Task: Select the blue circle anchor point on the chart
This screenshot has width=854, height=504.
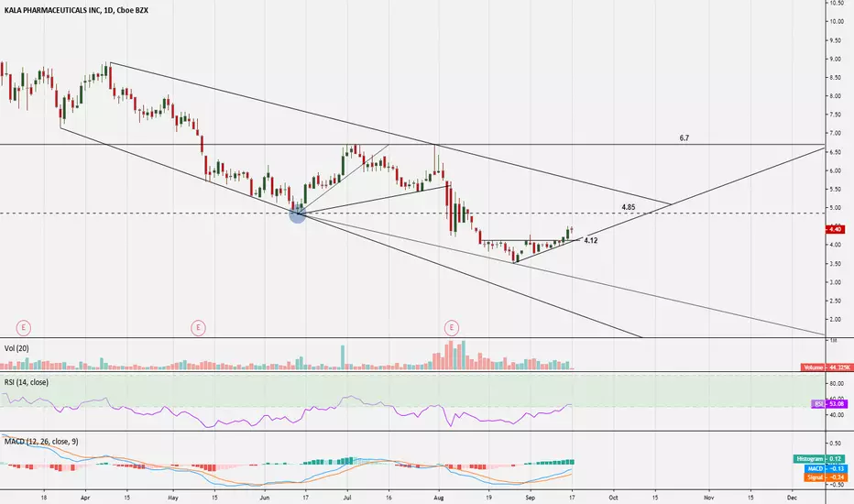Action: (298, 214)
